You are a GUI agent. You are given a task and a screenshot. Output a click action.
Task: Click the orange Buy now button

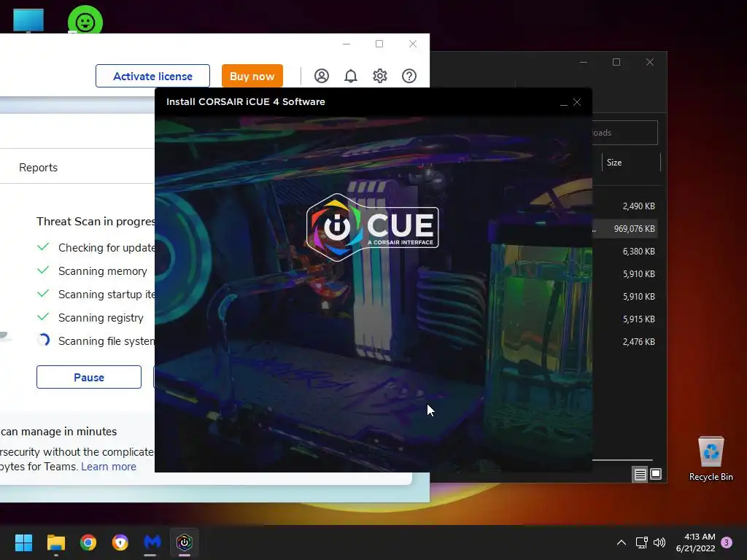(x=252, y=76)
